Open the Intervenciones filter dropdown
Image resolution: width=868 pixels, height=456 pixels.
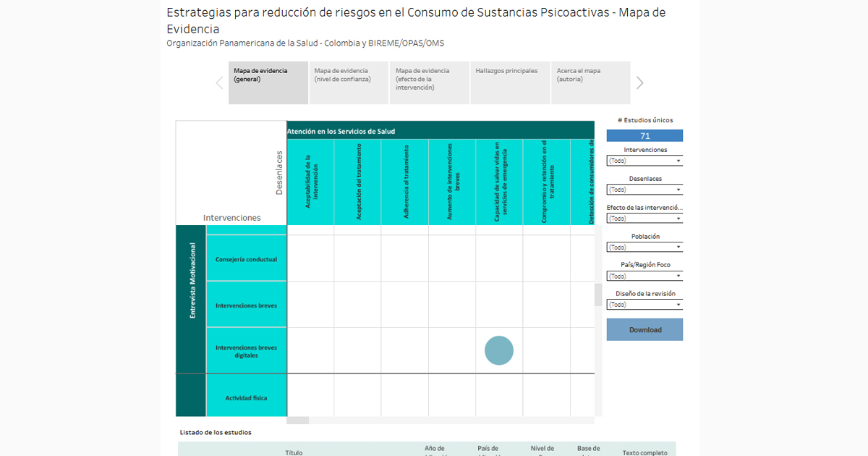click(644, 161)
